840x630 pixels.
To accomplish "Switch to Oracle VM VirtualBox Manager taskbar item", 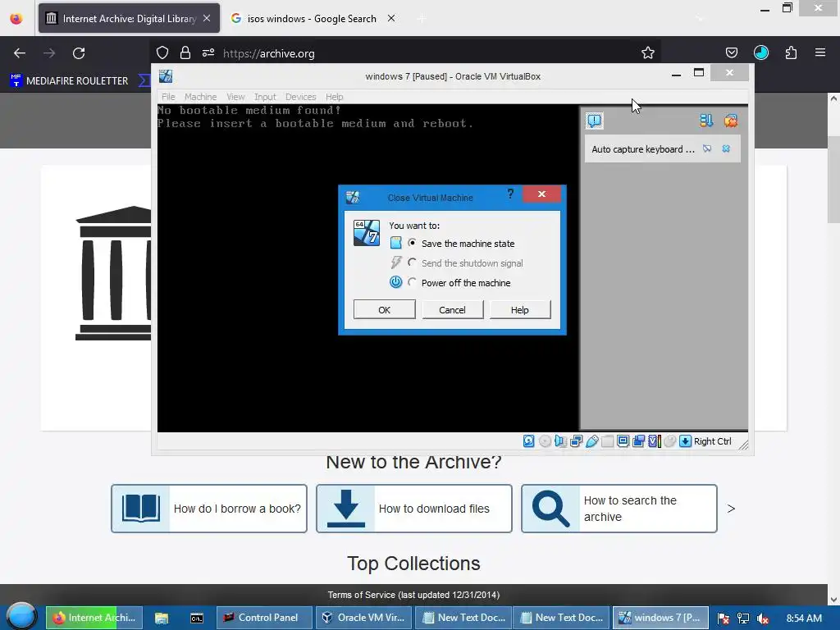I will (x=363, y=618).
